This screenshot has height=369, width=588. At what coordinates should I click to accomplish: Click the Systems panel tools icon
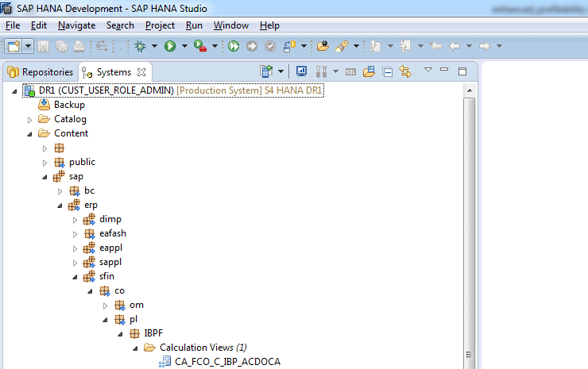(321, 71)
